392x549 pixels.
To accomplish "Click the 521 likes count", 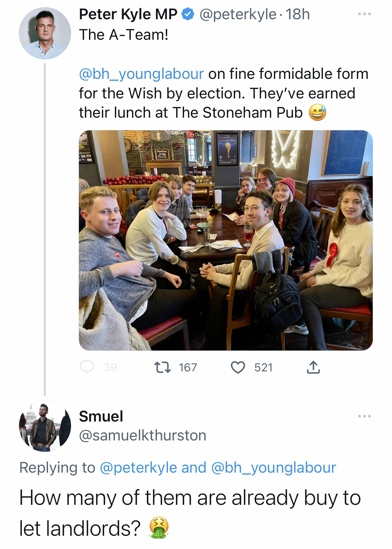I will pyautogui.click(x=263, y=368).
